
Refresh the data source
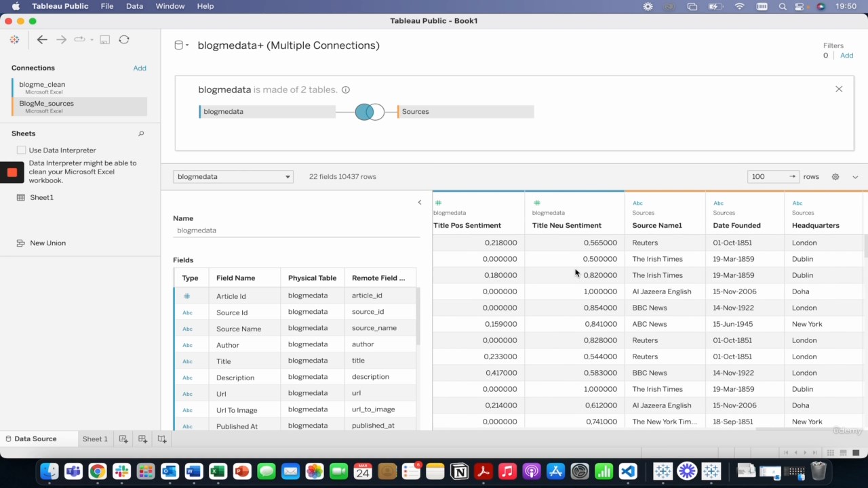pos(124,40)
